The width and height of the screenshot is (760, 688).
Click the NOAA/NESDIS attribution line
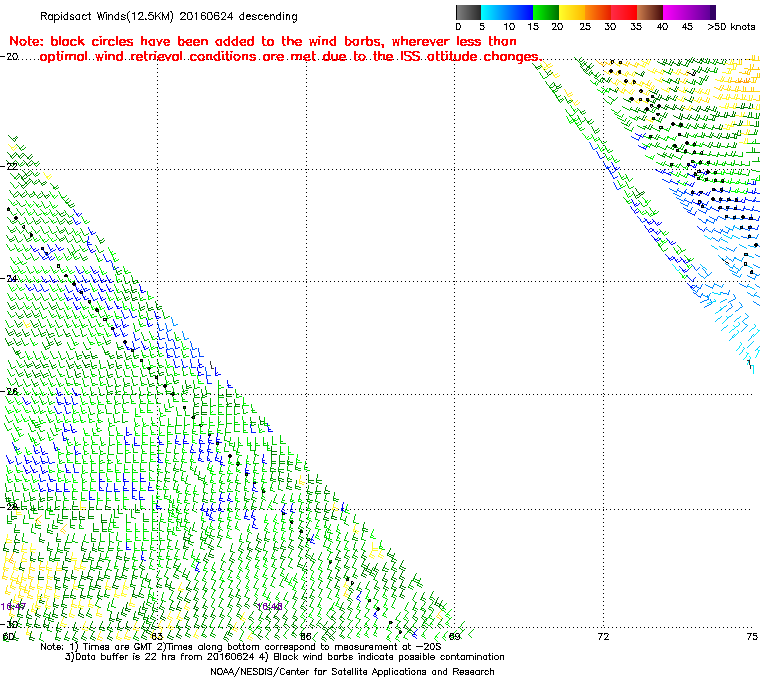352,672
